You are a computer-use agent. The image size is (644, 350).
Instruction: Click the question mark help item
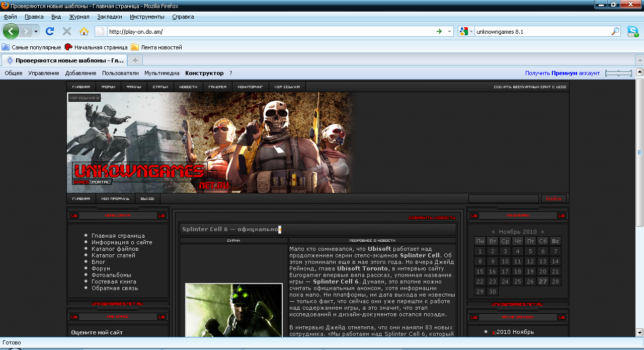pyautogui.click(x=230, y=73)
